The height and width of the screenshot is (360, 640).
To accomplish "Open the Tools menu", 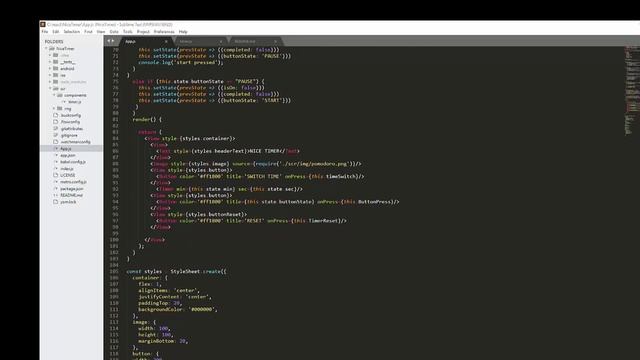I will coord(128,31).
